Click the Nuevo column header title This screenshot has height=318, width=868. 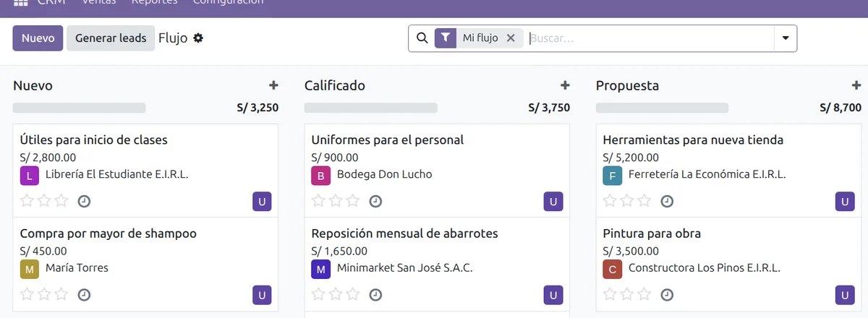coord(33,85)
